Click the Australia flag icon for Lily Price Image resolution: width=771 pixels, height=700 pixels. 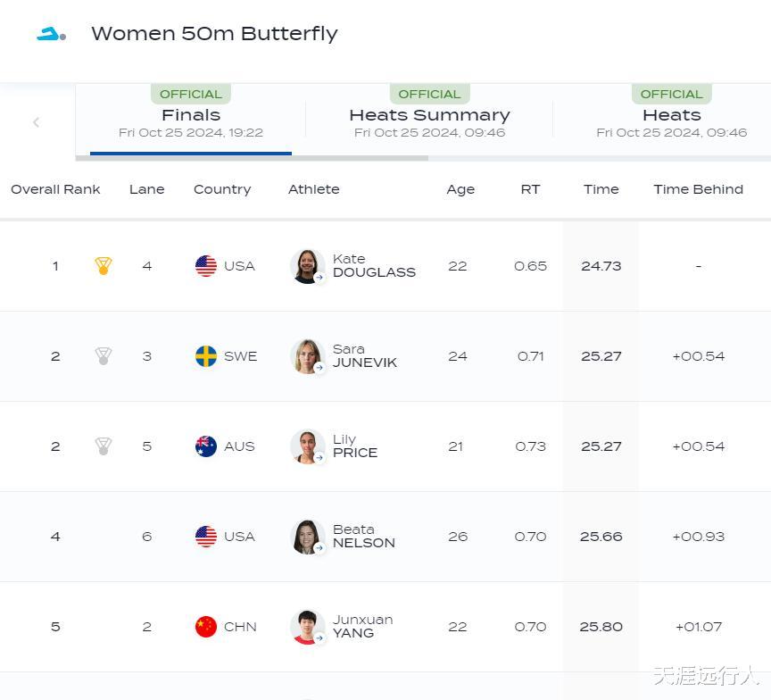pos(206,446)
